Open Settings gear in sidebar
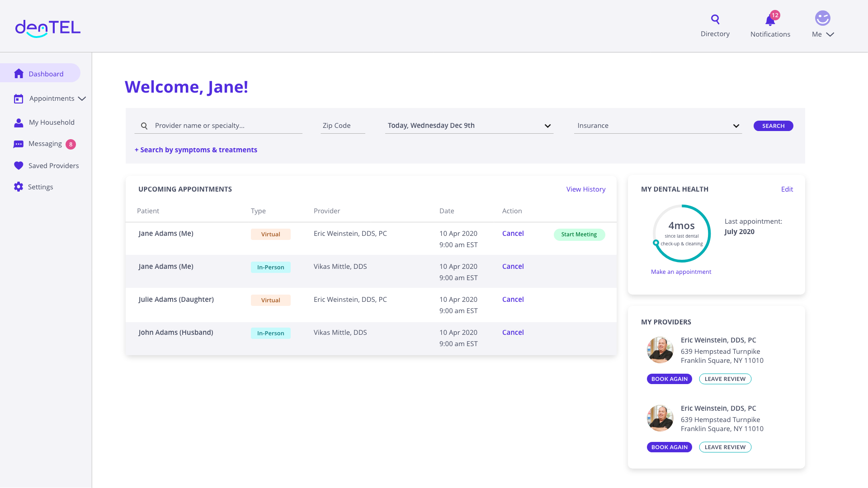This screenshot has width=868, height=488. coord(19,187)
